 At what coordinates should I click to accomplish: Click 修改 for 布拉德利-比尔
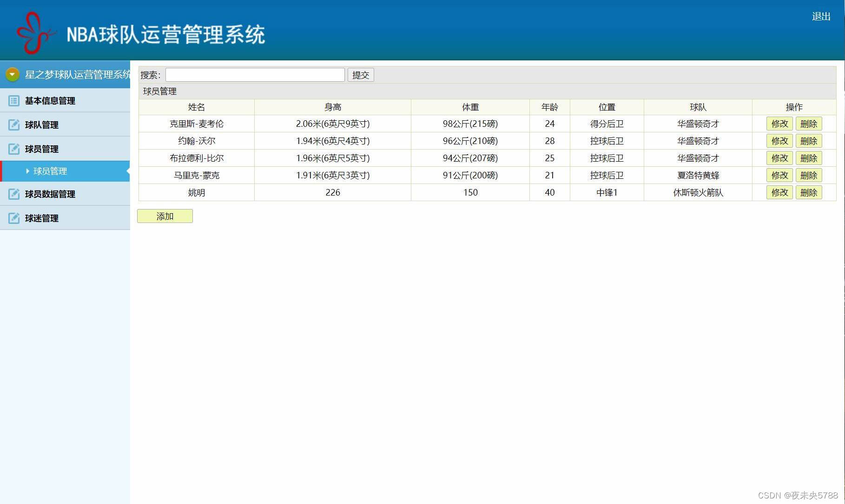tap(779, 158)
